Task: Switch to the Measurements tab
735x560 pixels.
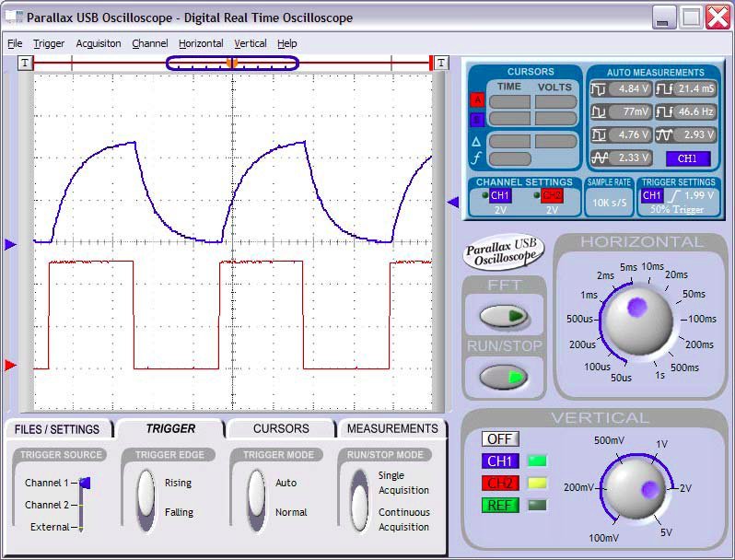Action: 392,428
